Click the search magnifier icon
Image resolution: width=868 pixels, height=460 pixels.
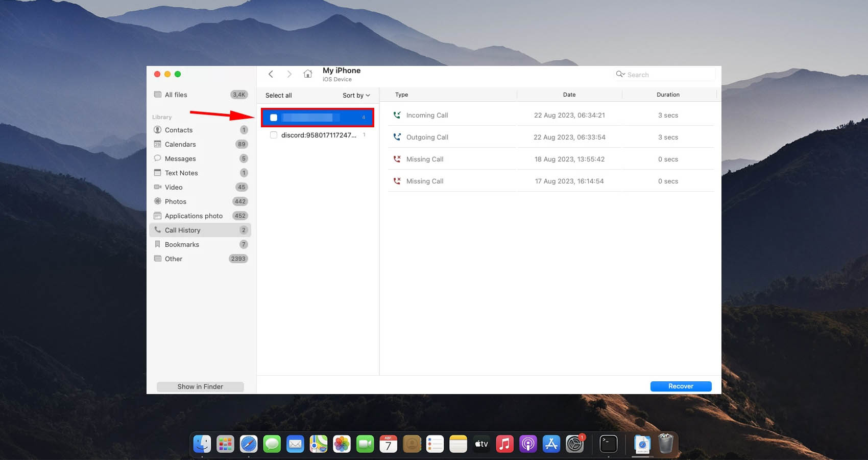[x=620, y=75]
